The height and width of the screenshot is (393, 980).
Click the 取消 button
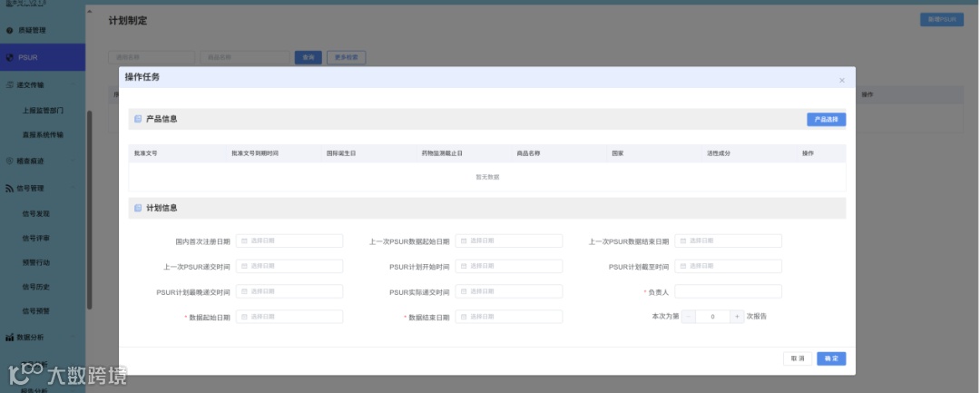tap(798, 359)
